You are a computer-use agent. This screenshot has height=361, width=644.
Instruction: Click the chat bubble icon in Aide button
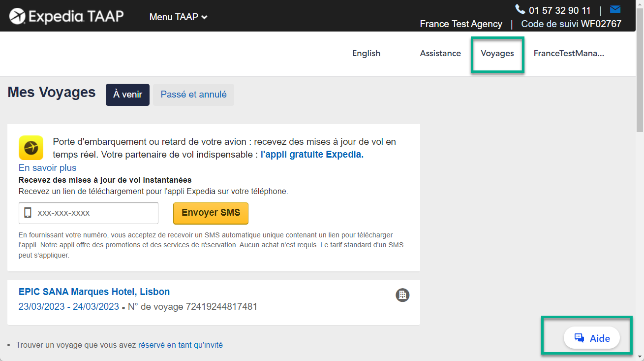pos(580,338)
